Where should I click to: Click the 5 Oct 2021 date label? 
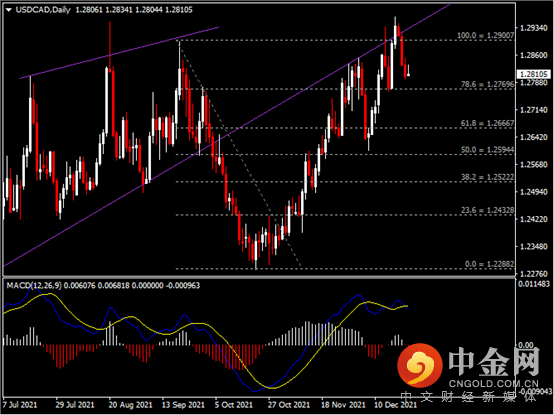(x=234, y=404)
